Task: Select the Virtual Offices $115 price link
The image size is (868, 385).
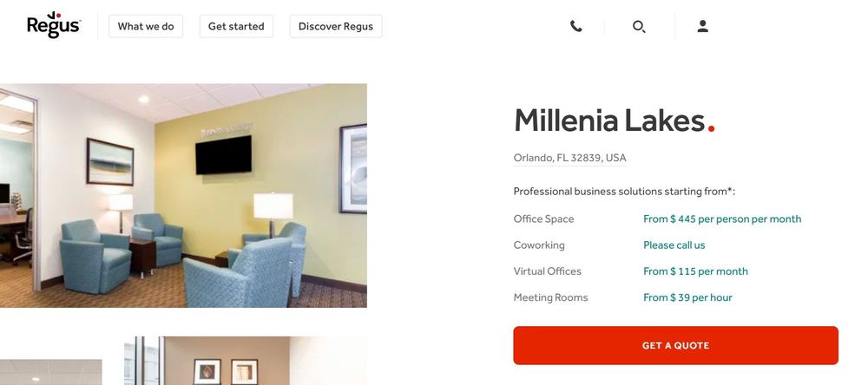Action: (x=695, y=271)
